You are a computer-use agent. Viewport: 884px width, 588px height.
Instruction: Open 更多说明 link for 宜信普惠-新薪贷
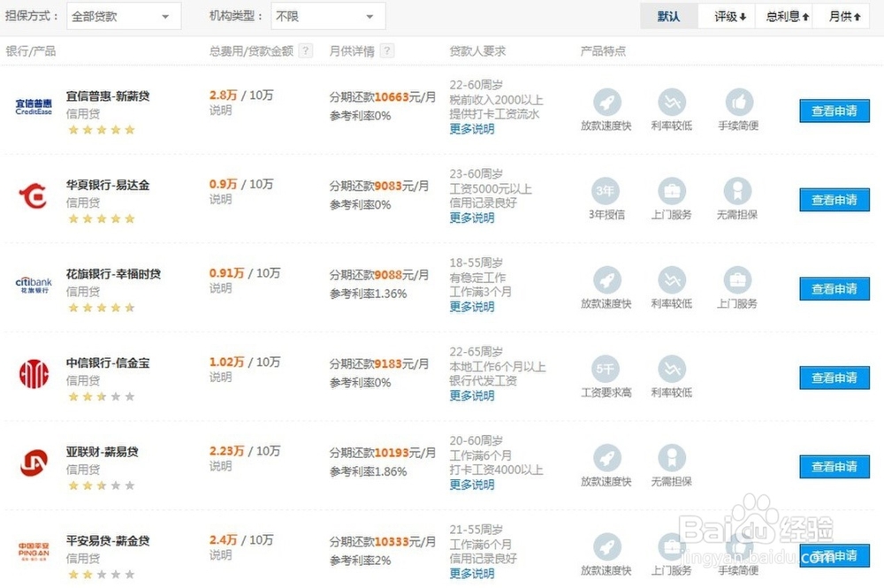[472, 129]
